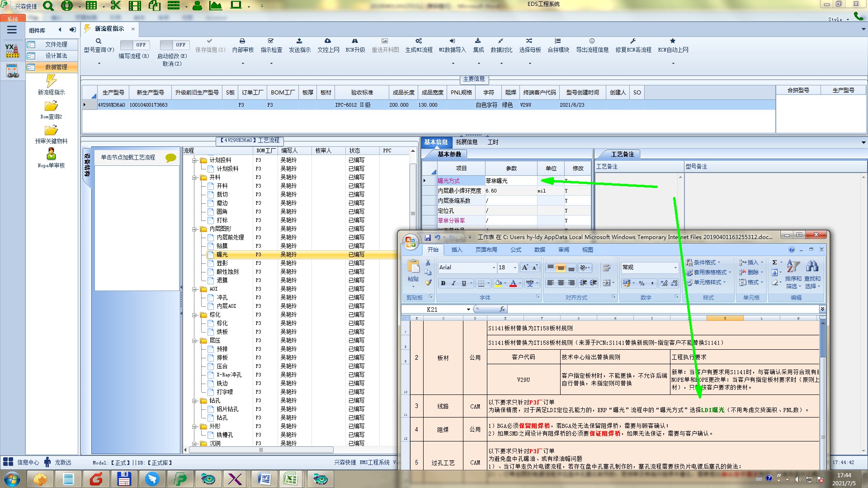
Task: Click the 文控上网 cloud icon
Action: tap(328, 41)
